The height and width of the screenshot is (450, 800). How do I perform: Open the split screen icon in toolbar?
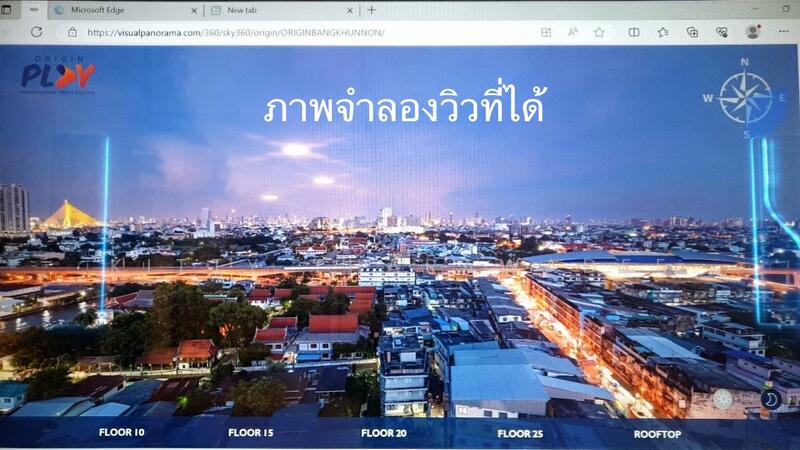(634, 32)
